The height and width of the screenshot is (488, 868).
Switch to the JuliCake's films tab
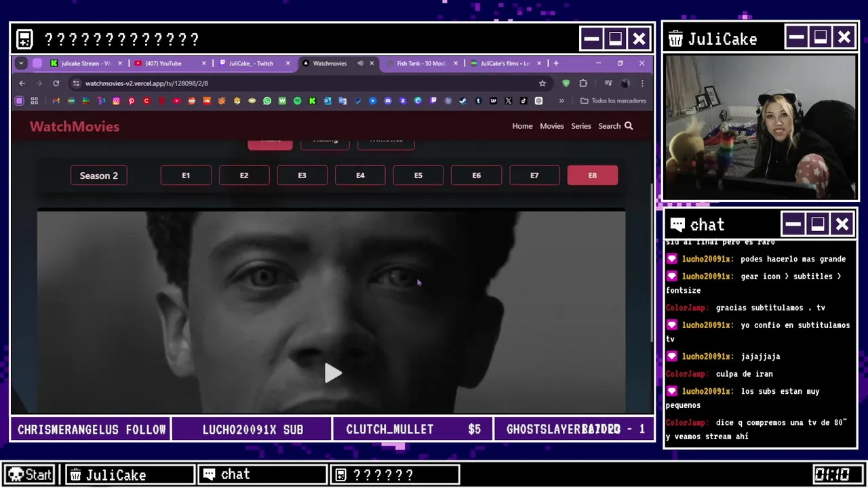(x=506, y=63)
